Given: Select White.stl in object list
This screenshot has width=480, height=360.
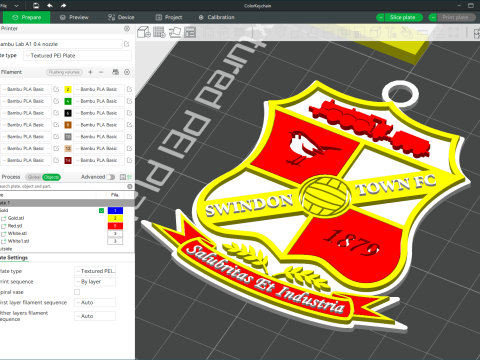Looking at the screenshot, I should point(17,233).
